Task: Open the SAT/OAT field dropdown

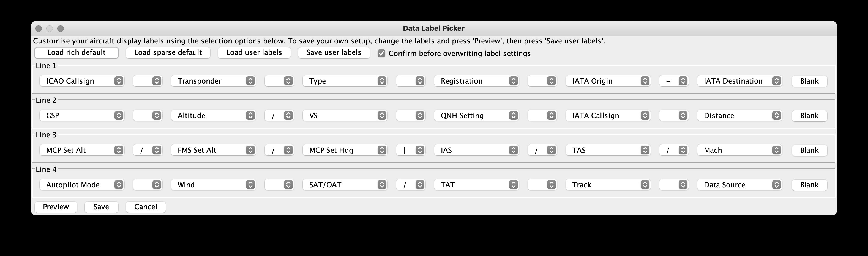Action: 345,185
